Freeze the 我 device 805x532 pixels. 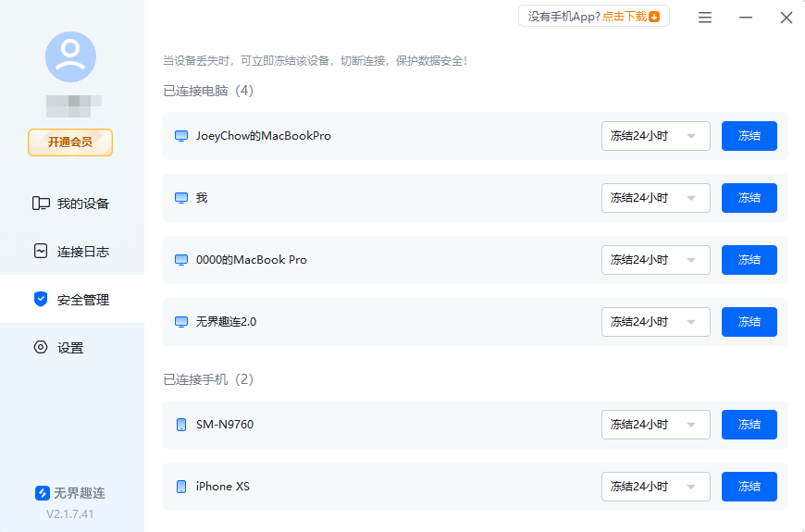point(749,198)
